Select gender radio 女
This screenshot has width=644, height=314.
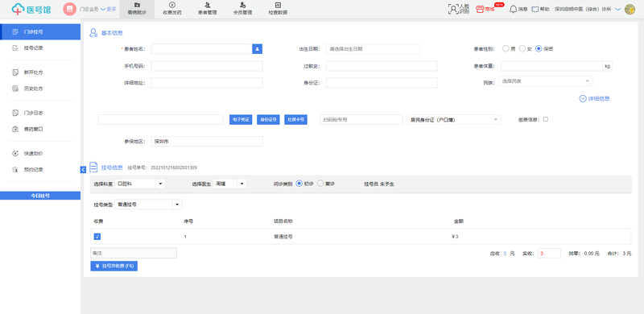[x=522, y=48]
